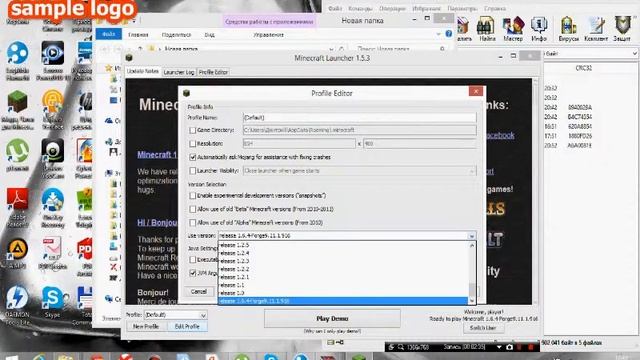Select highlighted 'release 1.6.4-Forge' list entry
Viewport: 640px width, 360px height.
click(x=344, y=301)
